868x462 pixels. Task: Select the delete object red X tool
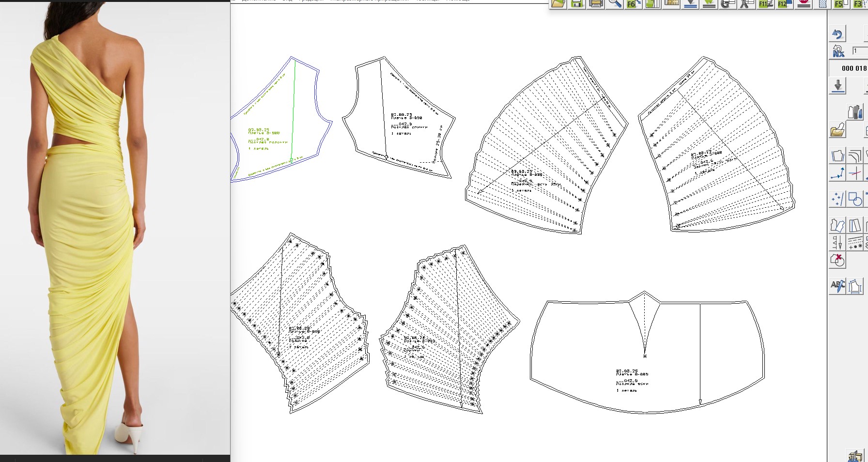tap(837, 260)
